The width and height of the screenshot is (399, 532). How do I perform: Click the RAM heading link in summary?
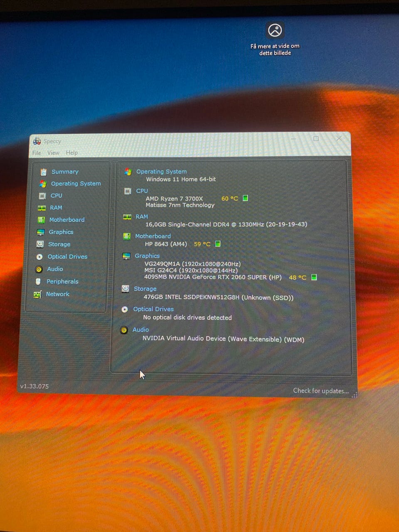(x=142, y=217)
